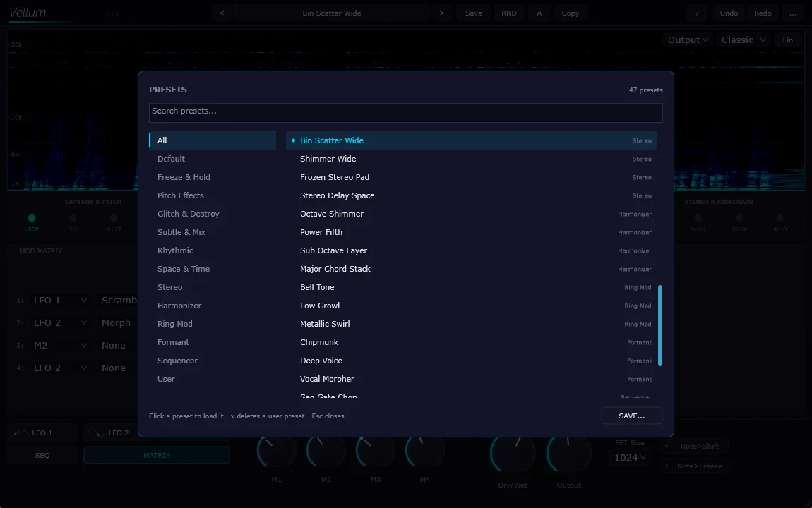Select the Formant category
Screen dimensions: 812x508
click(213, 342)
